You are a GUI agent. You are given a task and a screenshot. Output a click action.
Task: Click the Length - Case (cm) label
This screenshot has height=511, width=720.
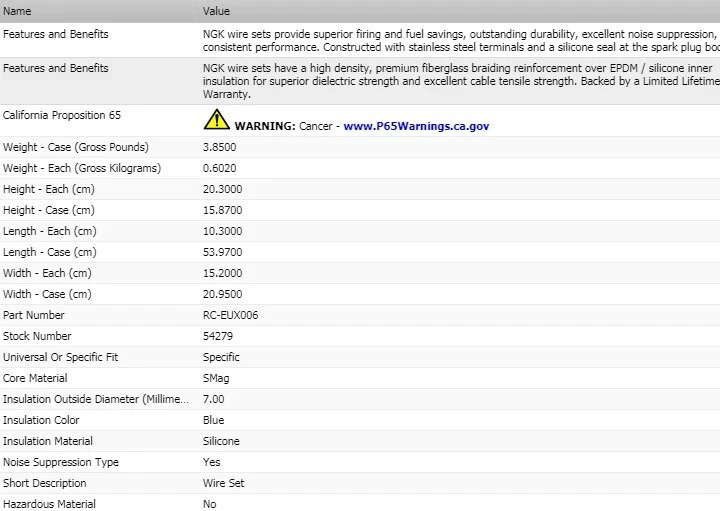point(50,253)
